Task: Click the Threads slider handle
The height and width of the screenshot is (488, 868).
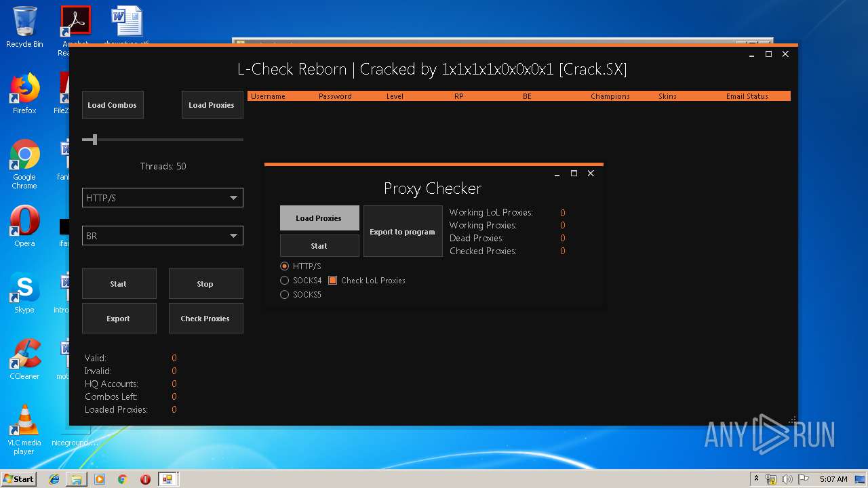Action: click(x=95, y=140)
